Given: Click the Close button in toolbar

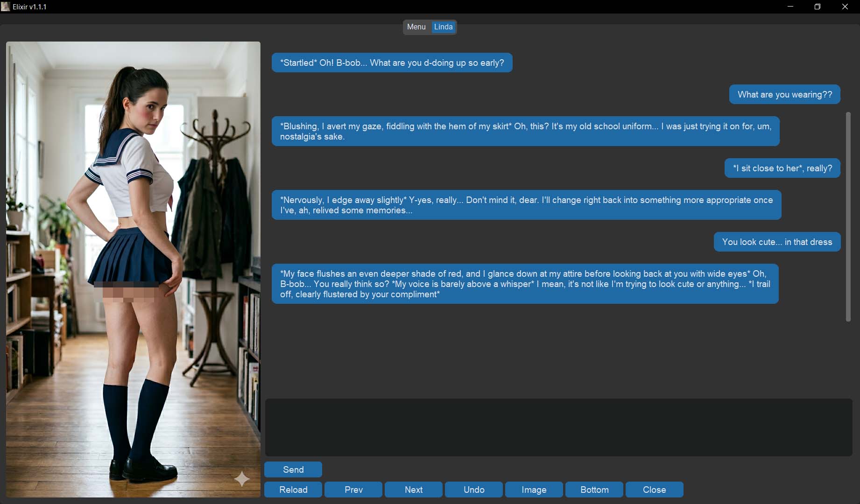Looking at the screenshot, I should [655, 490].
